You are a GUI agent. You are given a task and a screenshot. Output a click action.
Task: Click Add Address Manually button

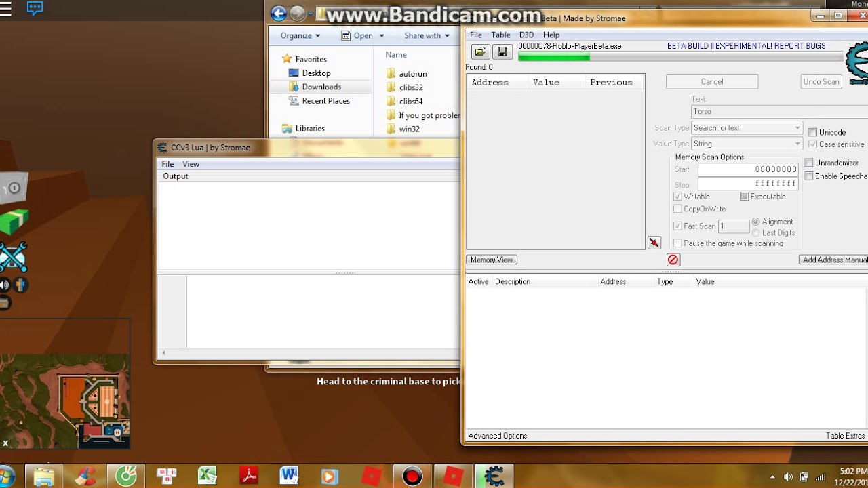pos(834,260)
